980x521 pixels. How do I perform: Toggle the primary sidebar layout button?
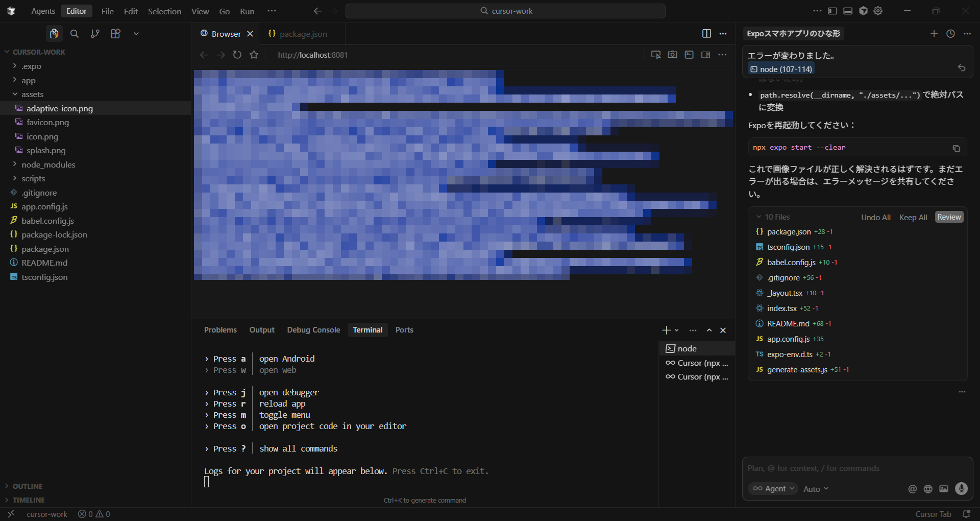(x=832, y=11)
